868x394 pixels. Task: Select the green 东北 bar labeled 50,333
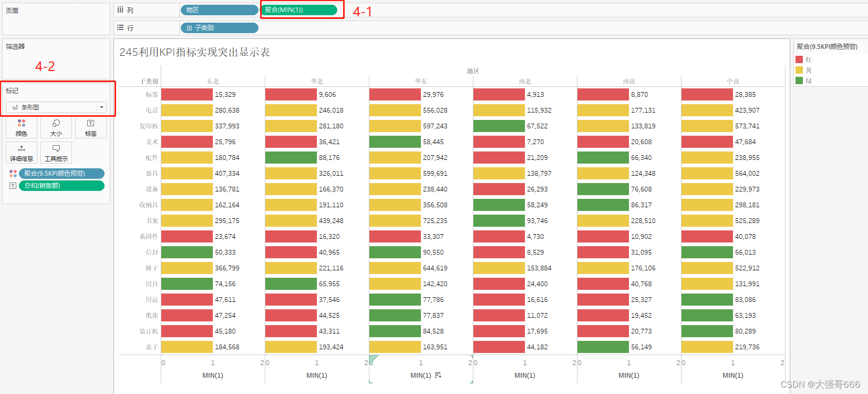tap(187, 252)
